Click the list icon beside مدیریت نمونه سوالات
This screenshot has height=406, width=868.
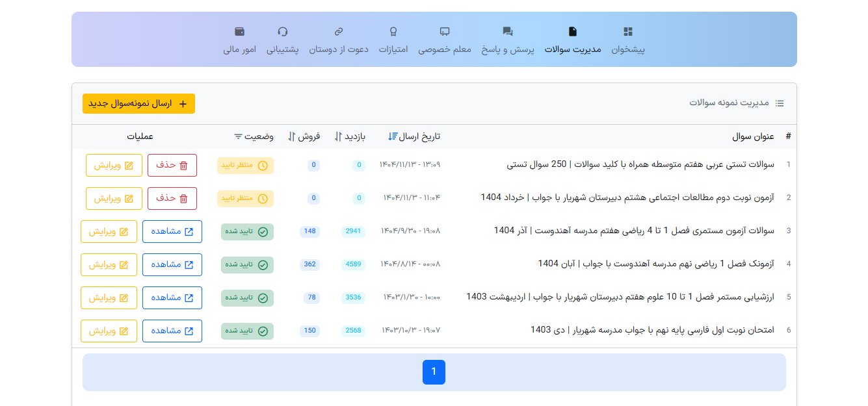(780, 103)
